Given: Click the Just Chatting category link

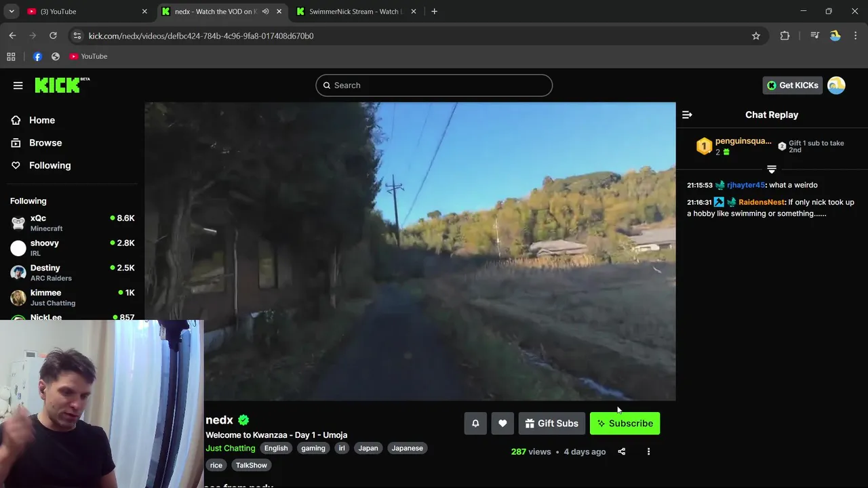Looking at the screenshot, I should coord(231,448).
